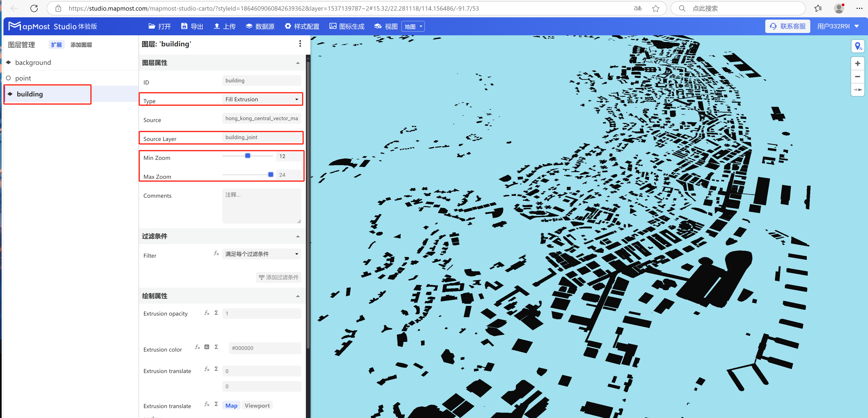Image resolution: width=868 pixels, height=418 pixels.
Task: Toggle visibility of the background layer
Action: 8,62
